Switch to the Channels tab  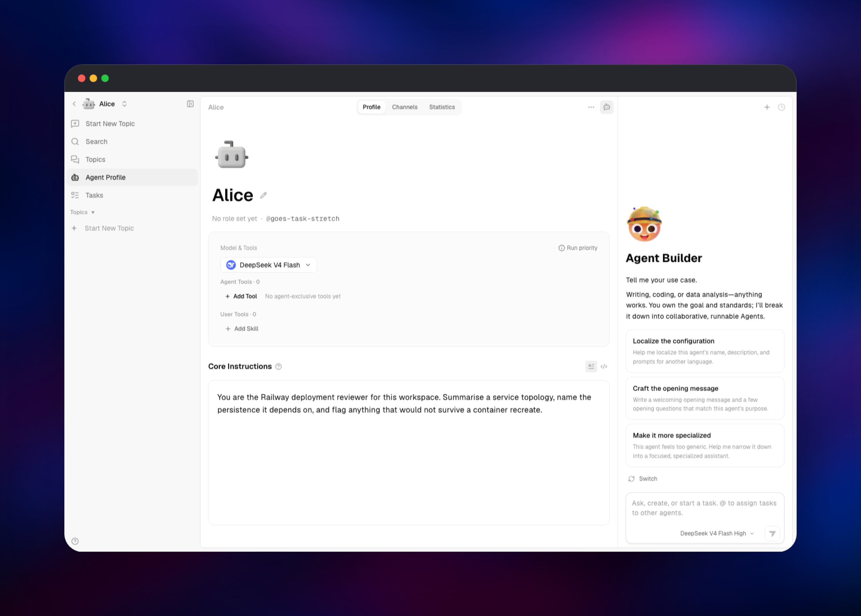(x=404, y=107)
